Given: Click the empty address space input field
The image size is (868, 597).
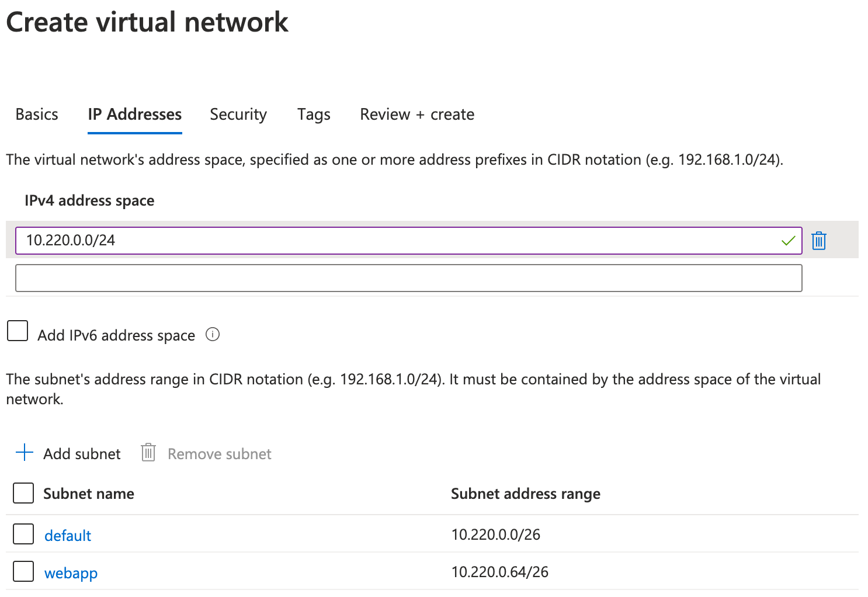Looking at the screenshot, I should 408,277.
